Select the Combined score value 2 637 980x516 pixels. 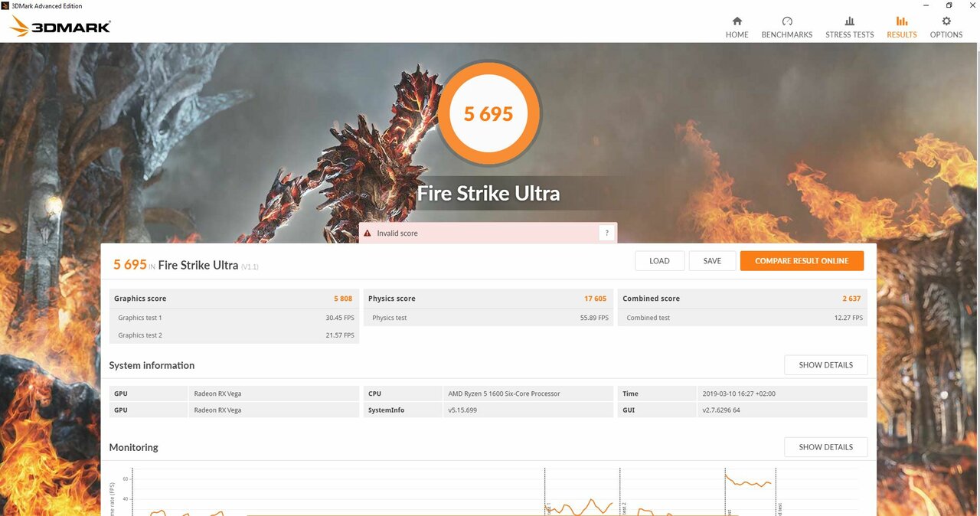click(x=852, y=299)
